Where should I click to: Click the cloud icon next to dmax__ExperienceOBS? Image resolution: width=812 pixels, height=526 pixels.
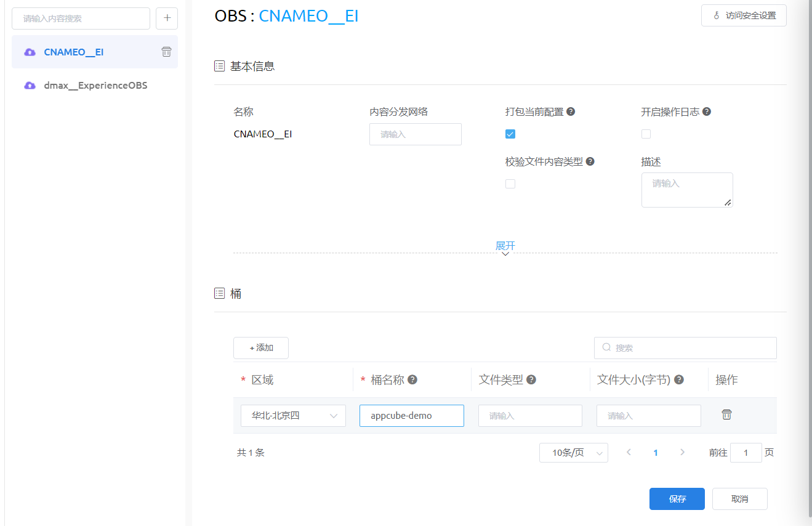[x=30, y=86]
